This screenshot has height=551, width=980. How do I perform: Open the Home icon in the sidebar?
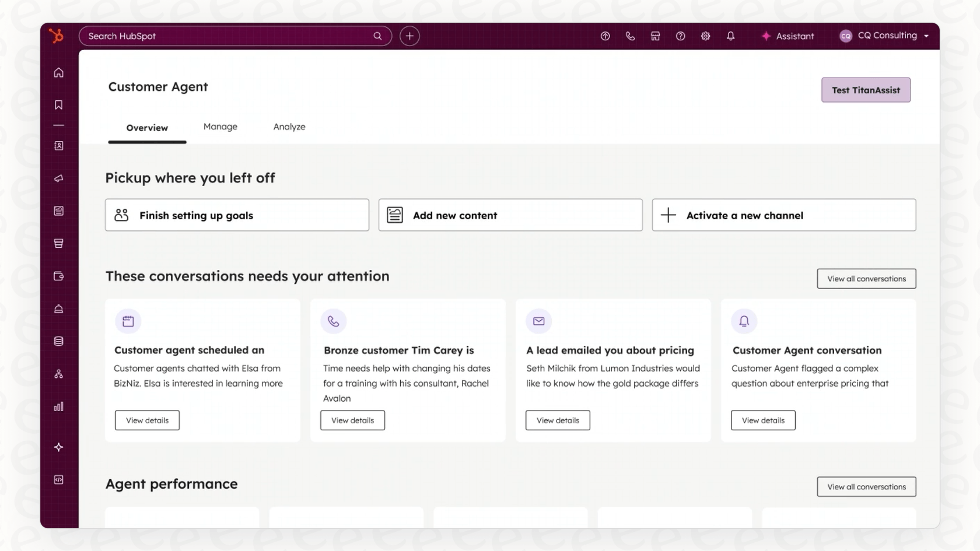58,72
